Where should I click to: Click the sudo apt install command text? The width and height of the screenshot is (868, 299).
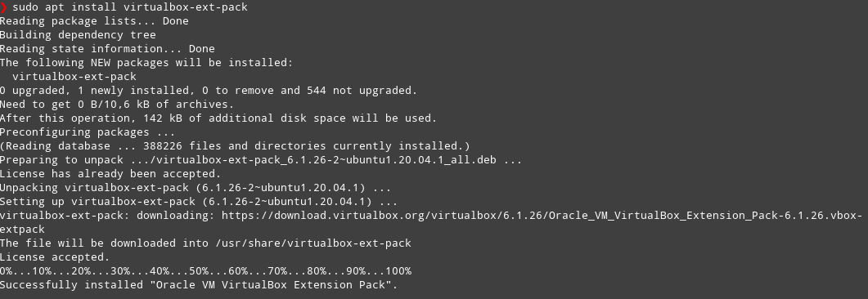pyautogui.click(x=130, y=7)
